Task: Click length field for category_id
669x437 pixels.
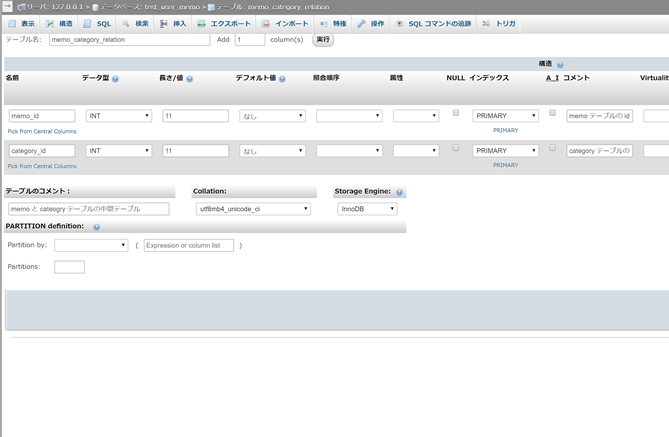Action: [195, 151]
